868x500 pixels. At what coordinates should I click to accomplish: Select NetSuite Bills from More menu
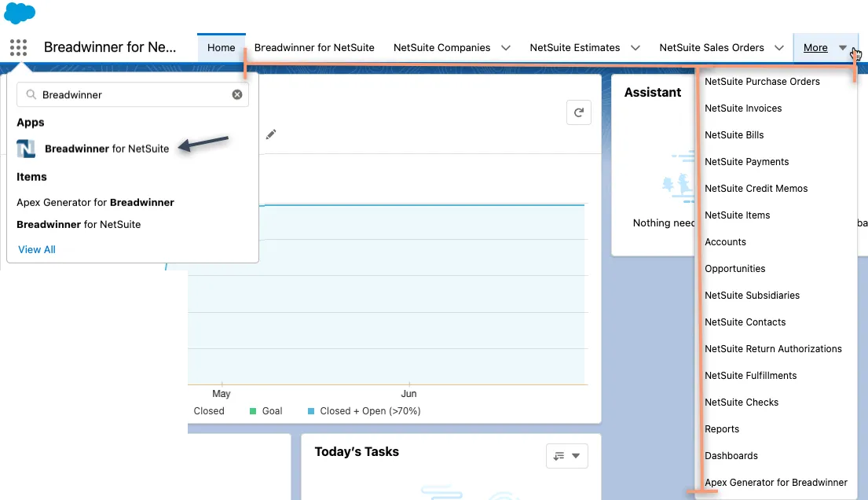(734, 134)
